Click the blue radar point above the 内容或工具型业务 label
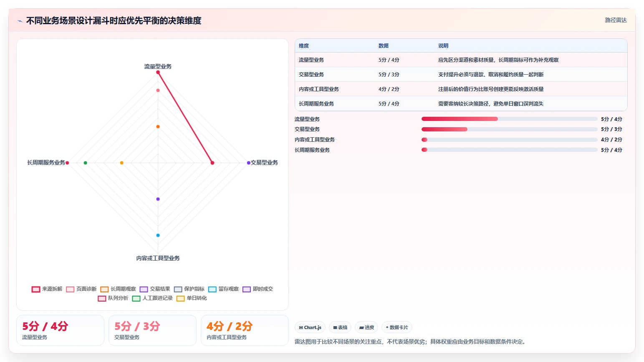The height and width of the screenshot is (362, 644). (x=158, y=235)
